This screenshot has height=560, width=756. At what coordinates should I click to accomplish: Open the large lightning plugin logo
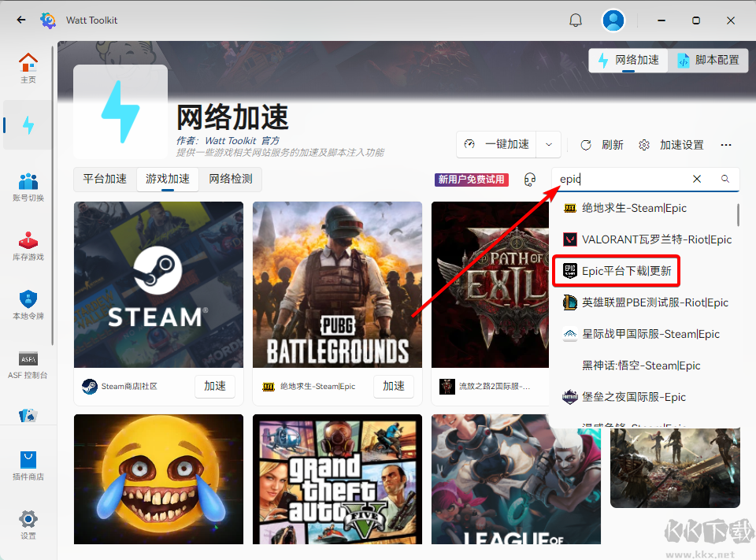[x=120, y=112]
